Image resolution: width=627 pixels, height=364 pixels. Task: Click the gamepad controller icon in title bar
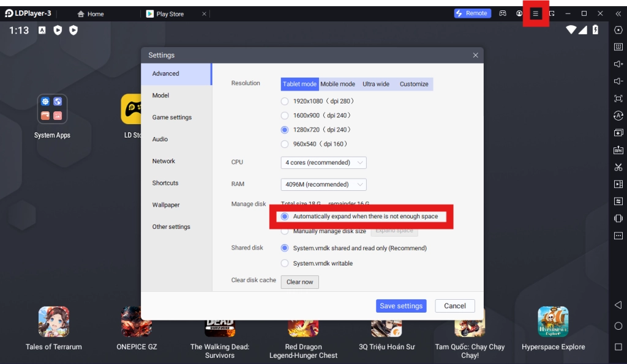[502, 13]
